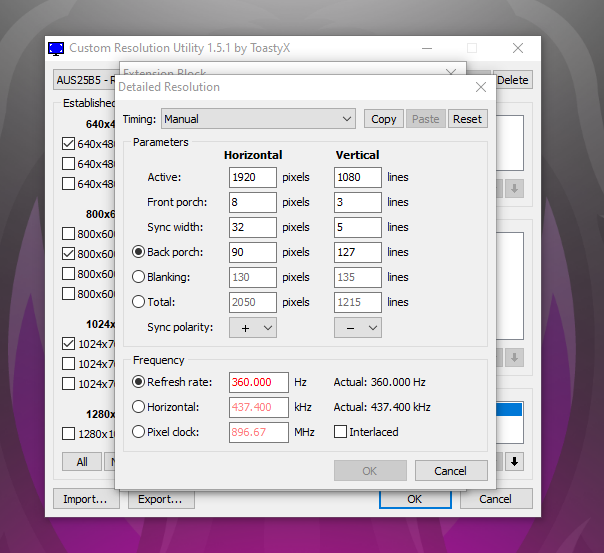604x553 pixels.
Task: Click the horizontal Active pixels field
Action: (x=252, y=177)
